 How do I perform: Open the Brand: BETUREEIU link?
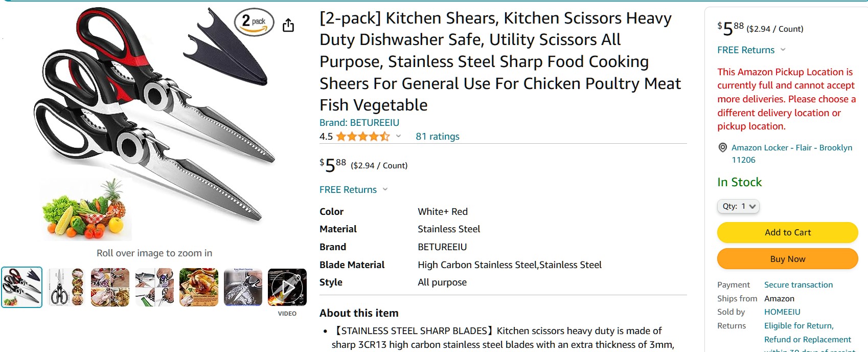coord(359,123)
